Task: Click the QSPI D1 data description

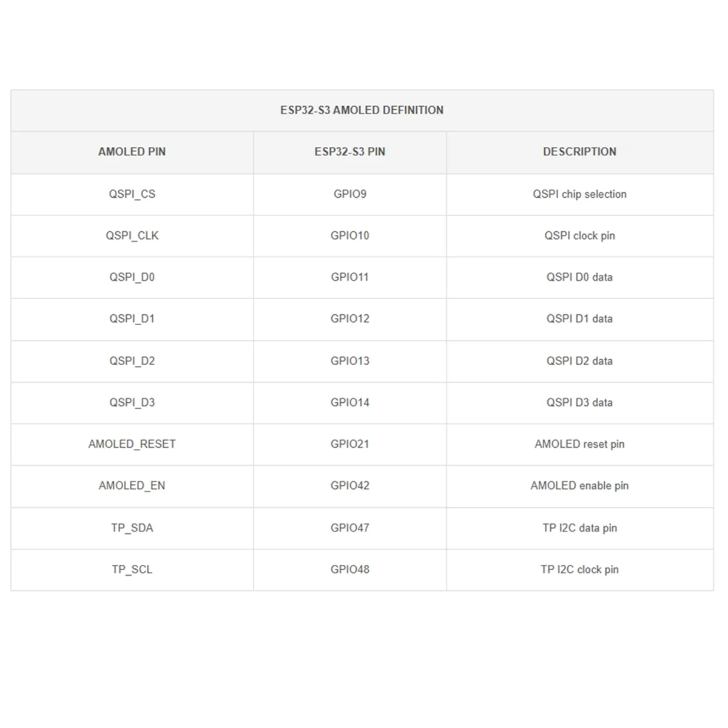Action: [579, 318]
